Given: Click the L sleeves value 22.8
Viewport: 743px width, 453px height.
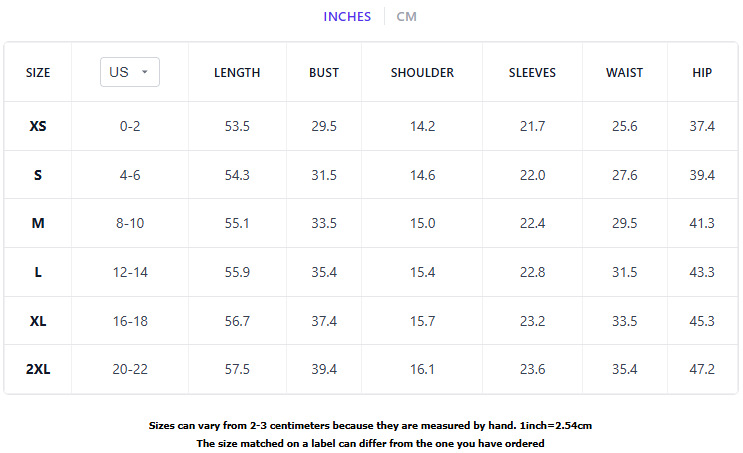Looking at the screenshot, I should [x=533, y=272].
